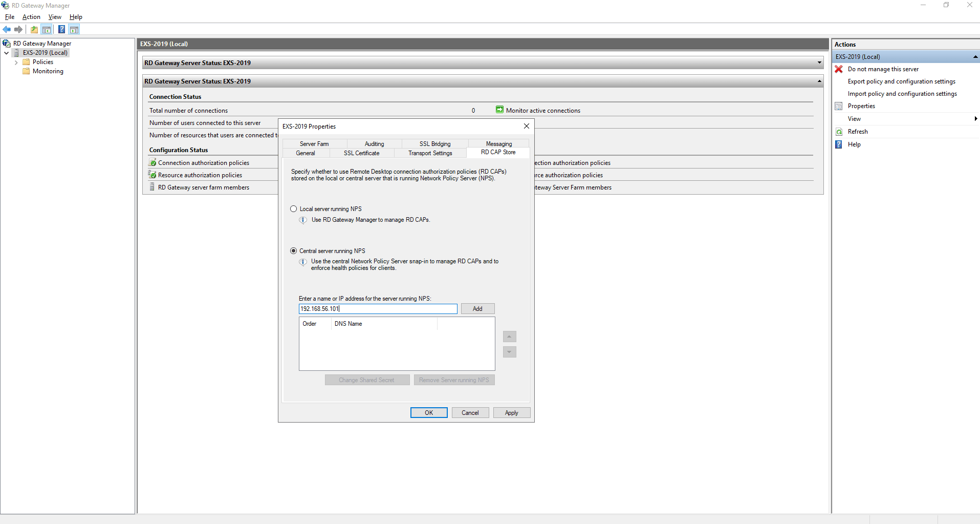Image resolution: width=980 pixels, height=524 pixels.
Task: Close the EXS-2019 Properties dialog with X
Action: tap(527, 126)
